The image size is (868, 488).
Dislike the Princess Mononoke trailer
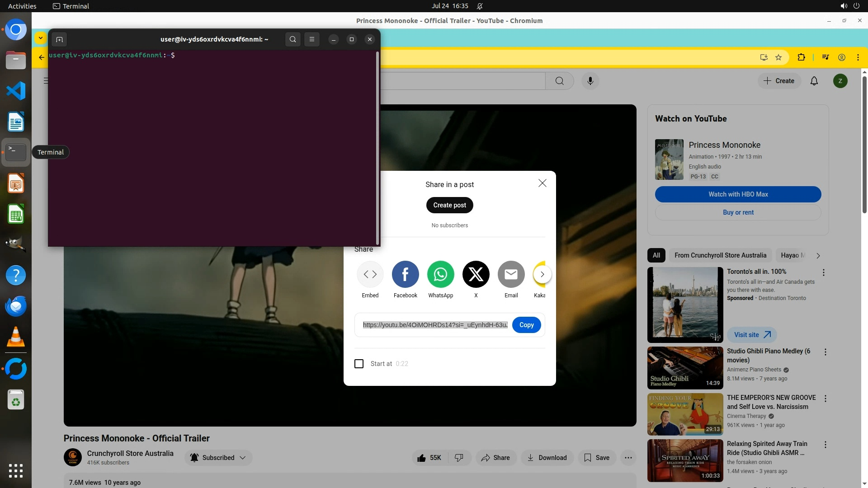tap(459, 458)
